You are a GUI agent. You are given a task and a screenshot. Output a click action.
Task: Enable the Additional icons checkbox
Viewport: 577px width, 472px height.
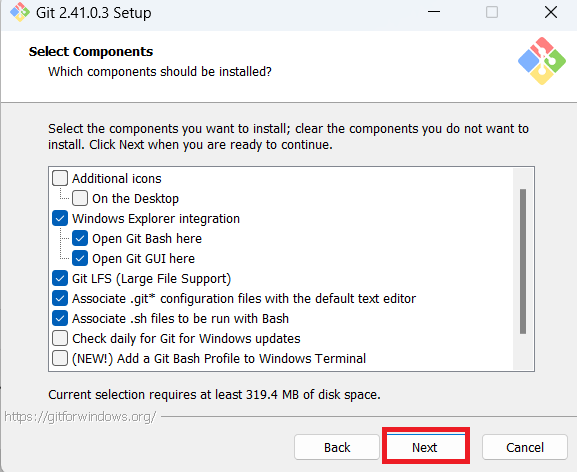click(60, 178)
